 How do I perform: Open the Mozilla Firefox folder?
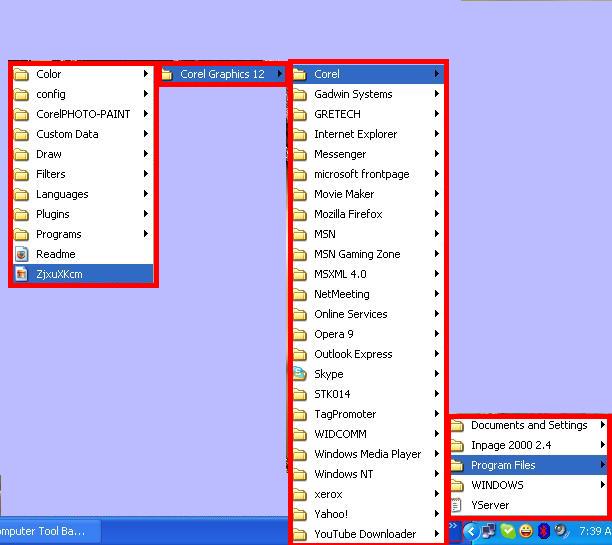pos(368,214)
